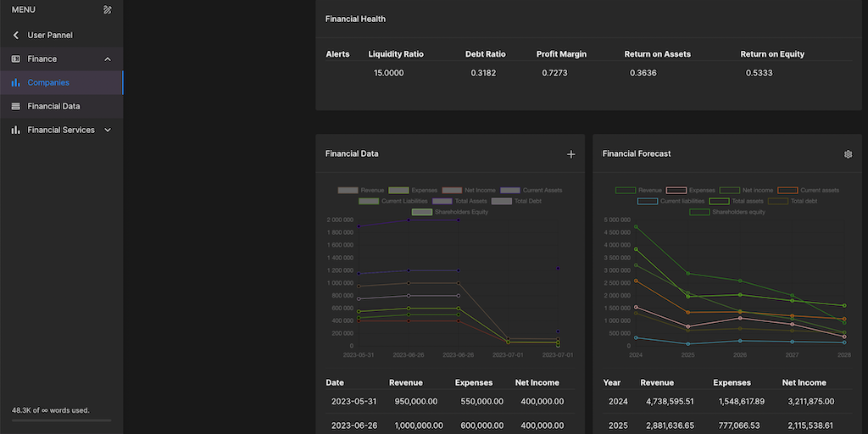
Task: Click the Financial Services chart icon
Action: (15, 131)
